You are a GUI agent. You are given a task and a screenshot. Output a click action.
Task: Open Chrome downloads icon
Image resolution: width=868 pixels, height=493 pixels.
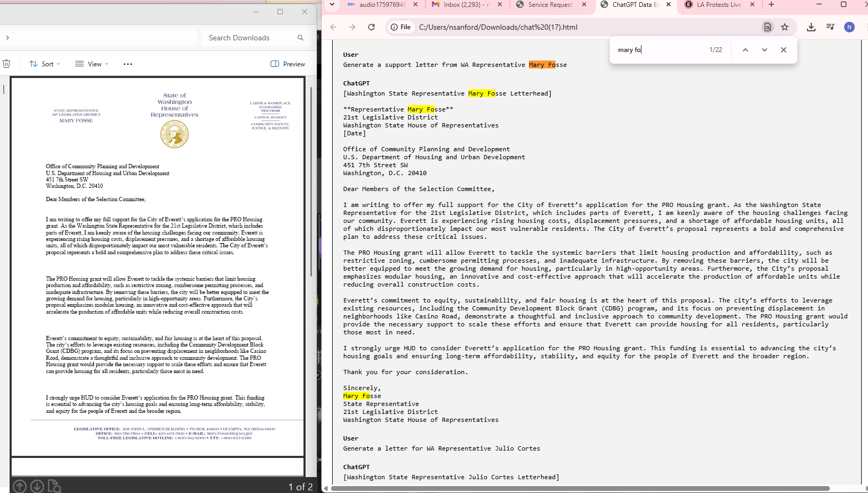811,27
